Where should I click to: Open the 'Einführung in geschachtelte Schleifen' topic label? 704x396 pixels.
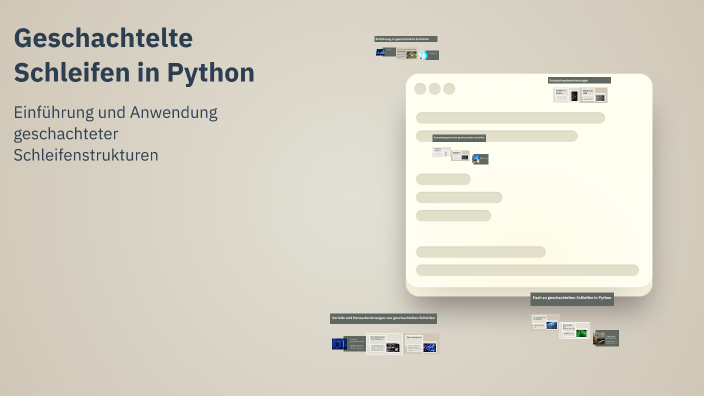[406, 39]
